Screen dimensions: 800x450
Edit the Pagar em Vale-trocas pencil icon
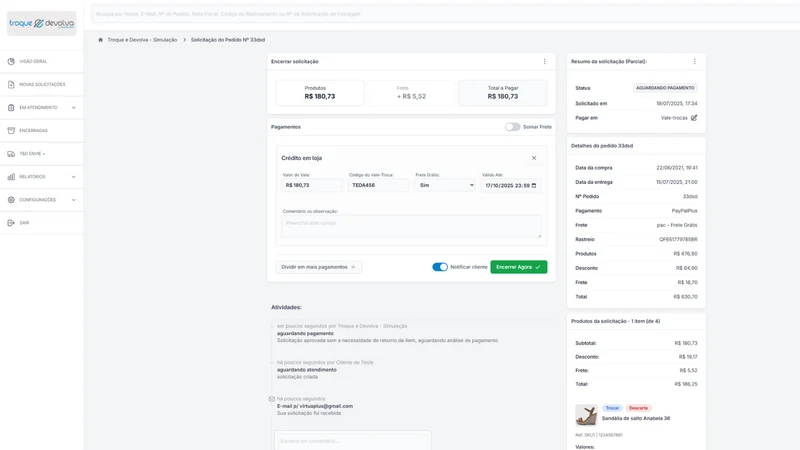(x=694, y=118)
